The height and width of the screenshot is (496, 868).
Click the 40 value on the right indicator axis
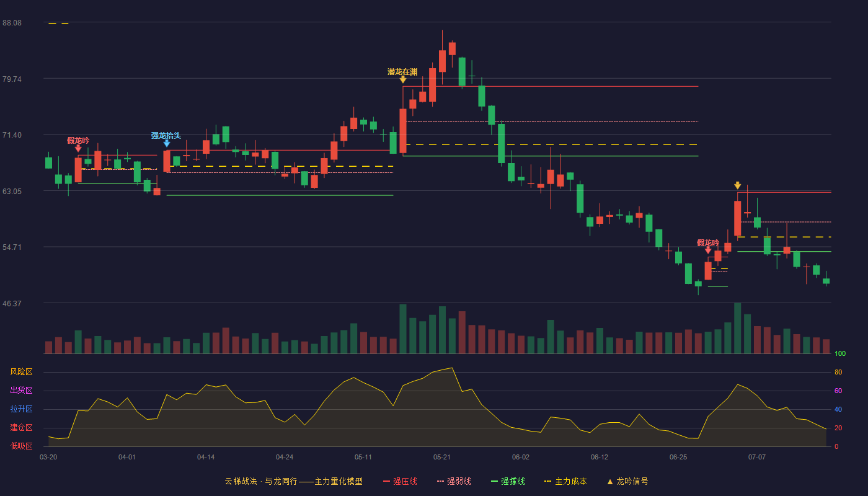pos(838,410)
